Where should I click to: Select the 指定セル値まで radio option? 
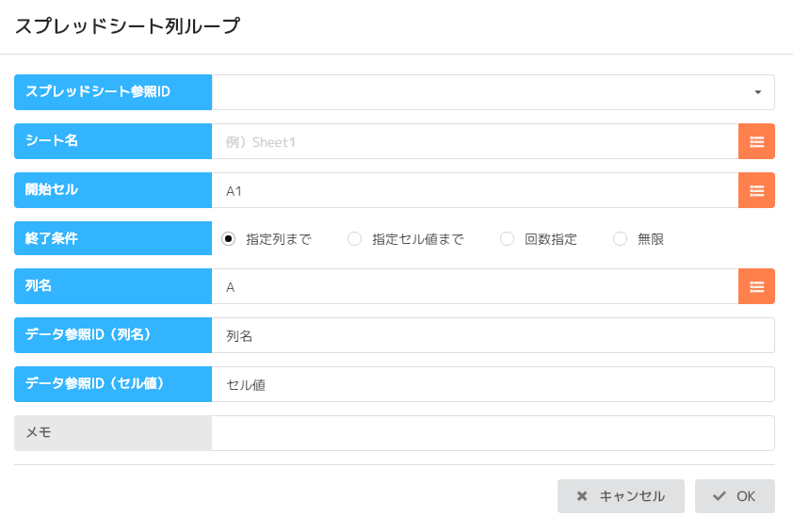[x=355, y=239]
